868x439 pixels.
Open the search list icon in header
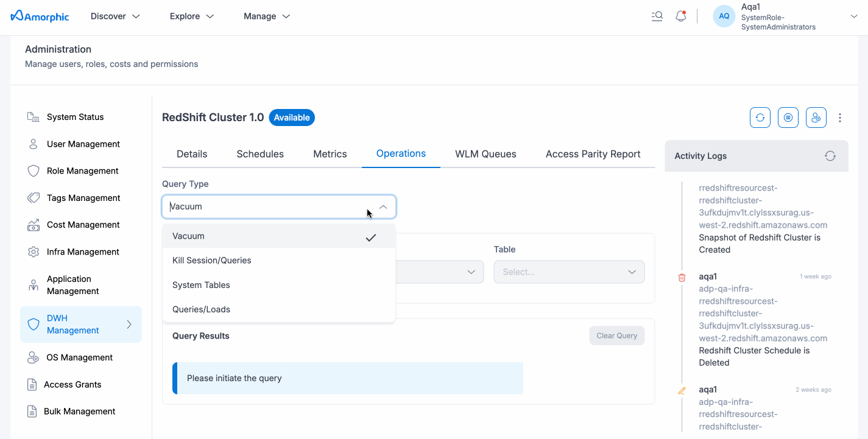pyautogui.click(x=657, y=16)
